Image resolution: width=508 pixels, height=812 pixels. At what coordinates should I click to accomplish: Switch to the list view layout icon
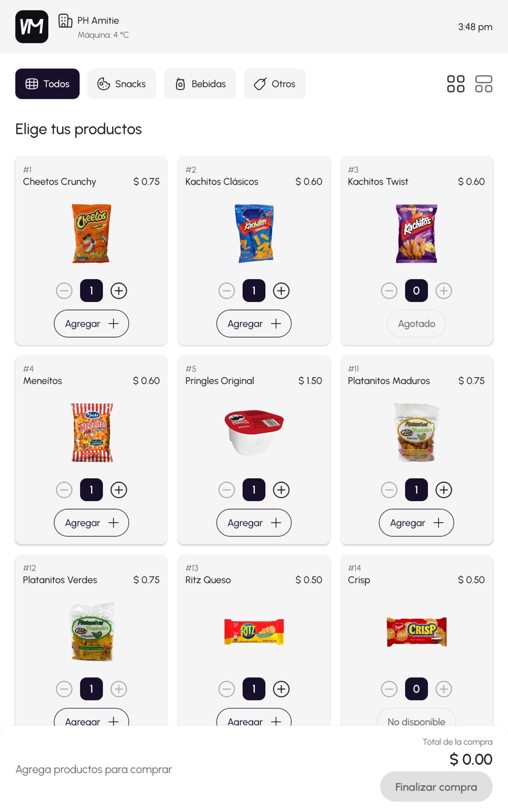(x=484, y=84)
